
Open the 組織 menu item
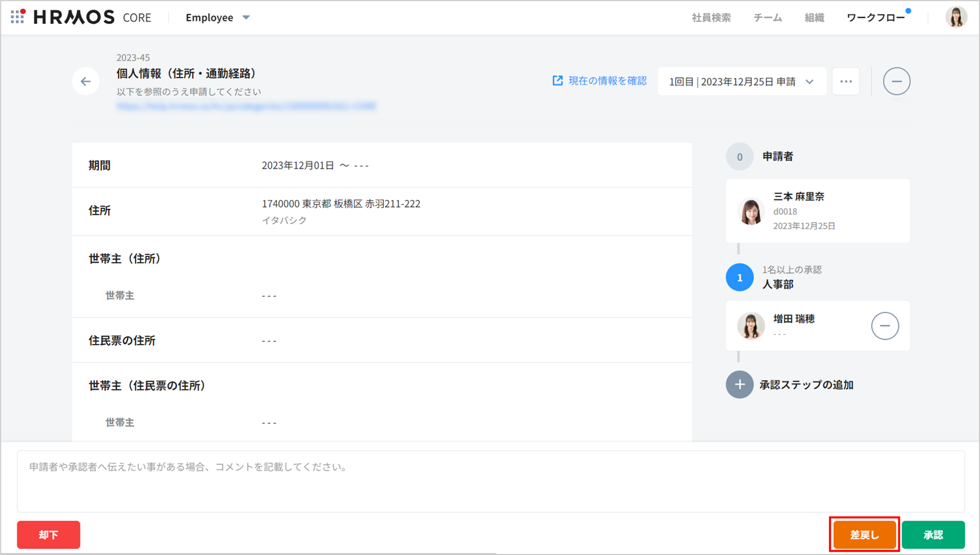[814, 18]
